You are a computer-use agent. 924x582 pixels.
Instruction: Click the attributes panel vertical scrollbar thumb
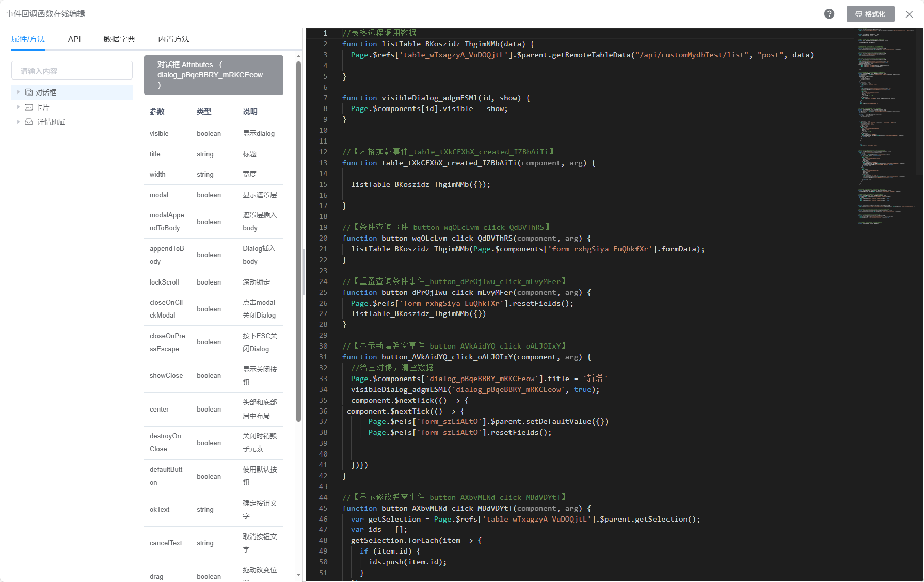click(298, 242)
